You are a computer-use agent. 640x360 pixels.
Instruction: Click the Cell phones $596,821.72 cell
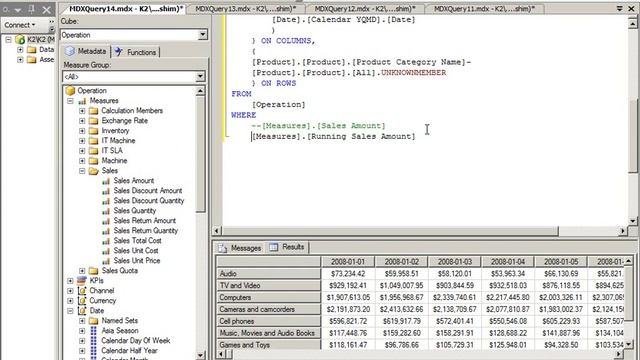[348, 321]
